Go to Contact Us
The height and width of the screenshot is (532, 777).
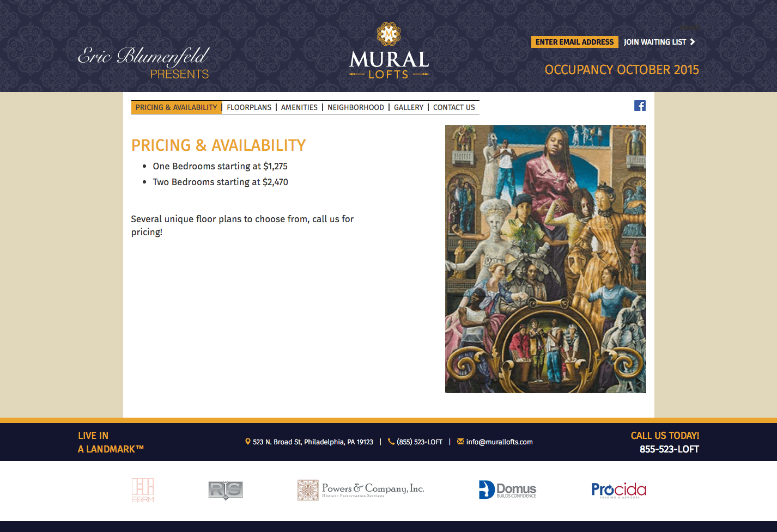pyautogui.click(x=454, y=107)
